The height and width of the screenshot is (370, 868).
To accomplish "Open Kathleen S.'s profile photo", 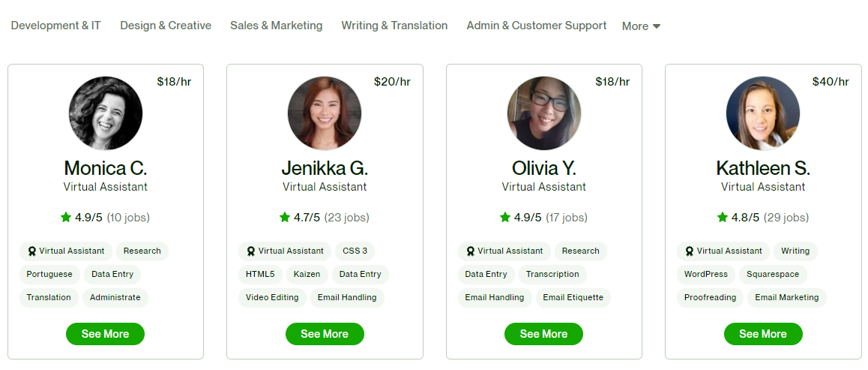I will pos(763,113).
